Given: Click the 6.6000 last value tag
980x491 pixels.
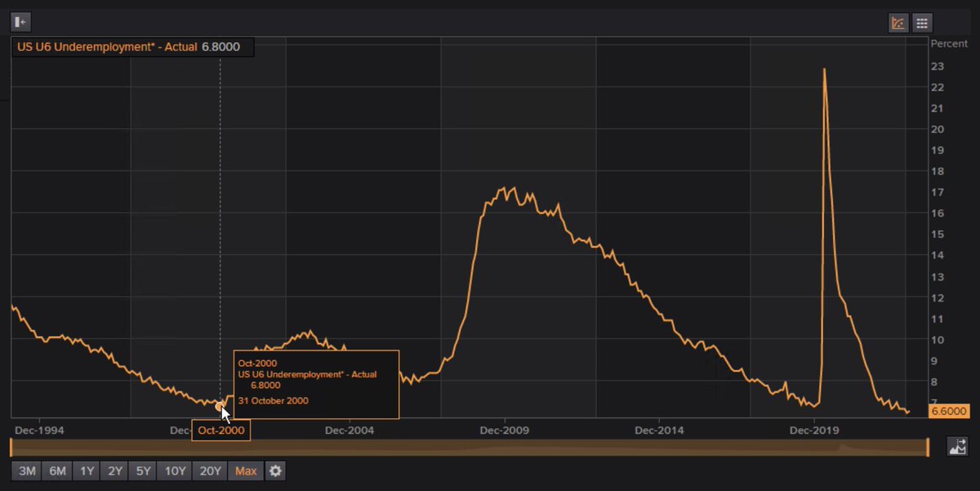Looking at the screenshot, I should (x=949, y=411).
